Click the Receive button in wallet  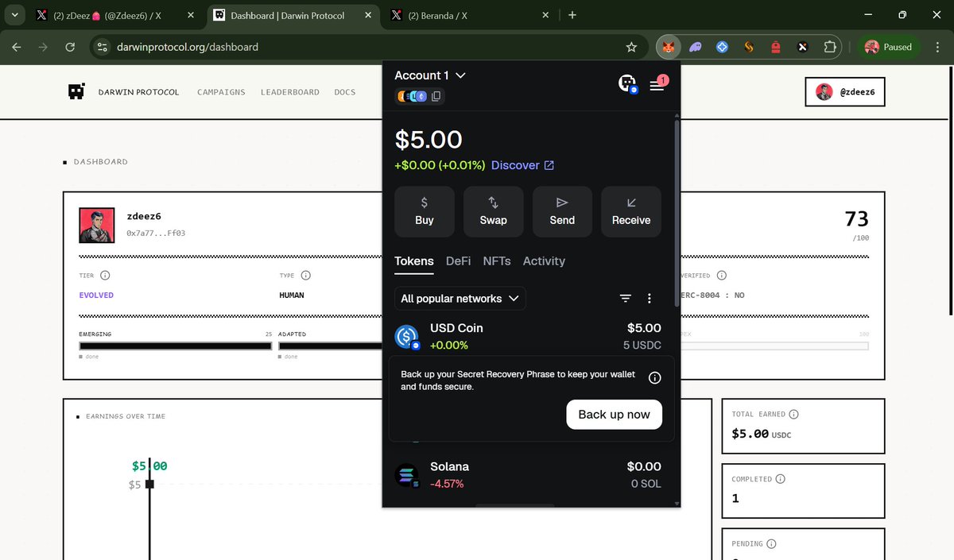tap(631, 211)
